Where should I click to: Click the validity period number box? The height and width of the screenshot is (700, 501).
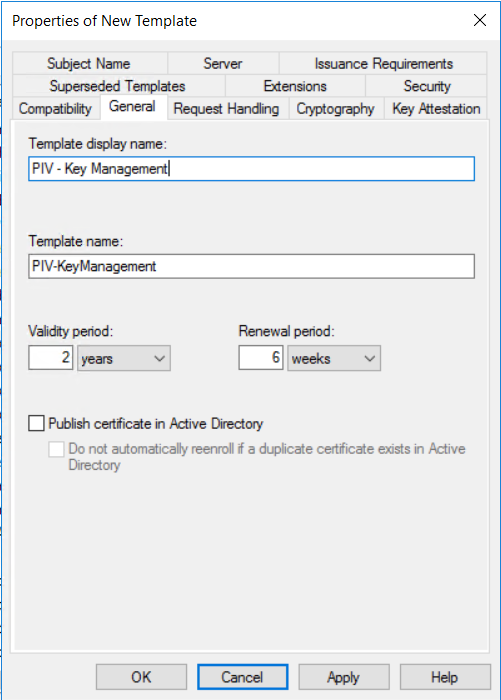(50, 358)
